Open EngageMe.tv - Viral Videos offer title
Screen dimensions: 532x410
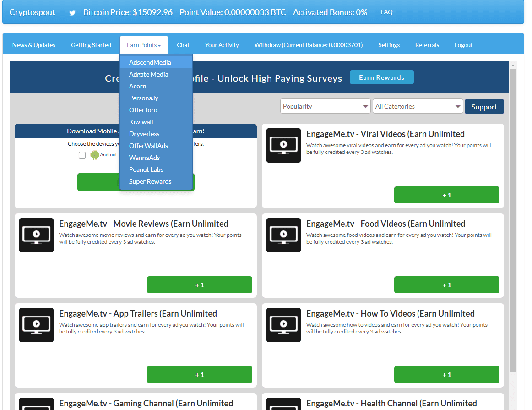coord(385,134)
